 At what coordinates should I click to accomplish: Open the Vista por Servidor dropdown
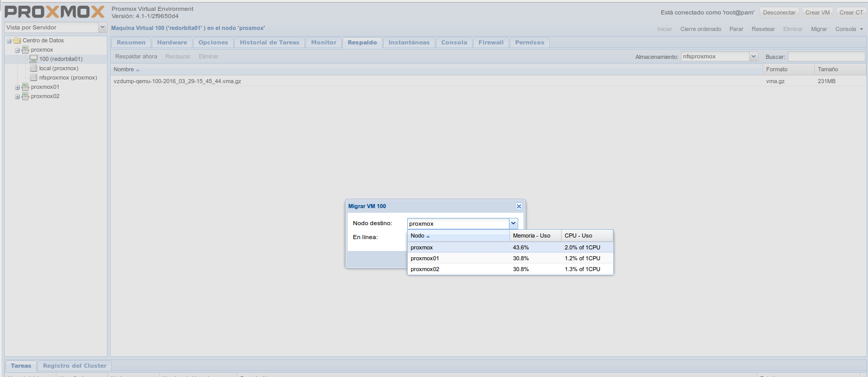102,27
